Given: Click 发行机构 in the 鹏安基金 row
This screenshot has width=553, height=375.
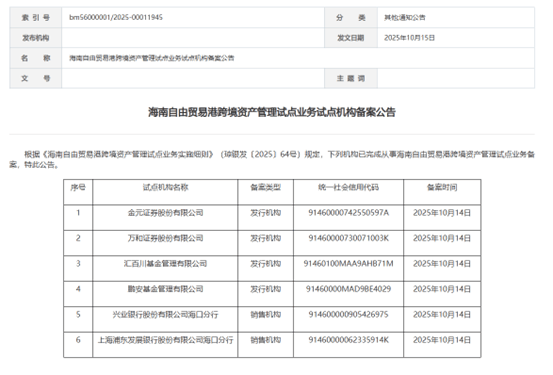Looking at the screenshot, I should click(266, 289).
